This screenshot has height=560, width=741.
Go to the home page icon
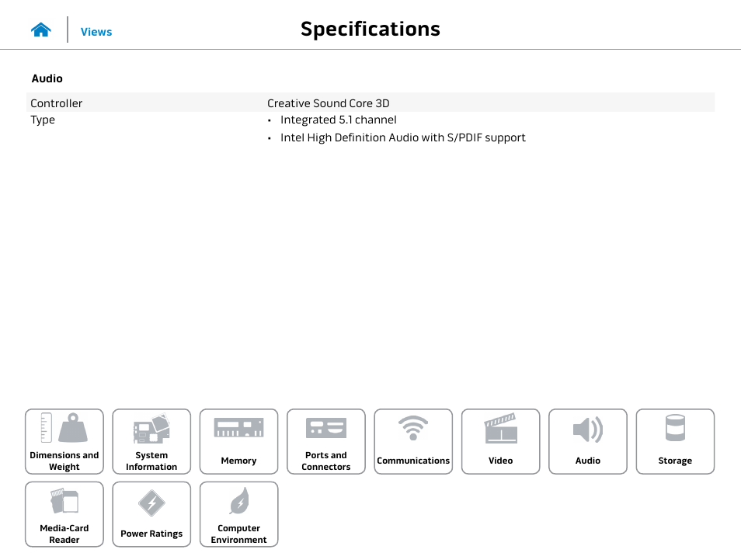[x=41, y=30]
